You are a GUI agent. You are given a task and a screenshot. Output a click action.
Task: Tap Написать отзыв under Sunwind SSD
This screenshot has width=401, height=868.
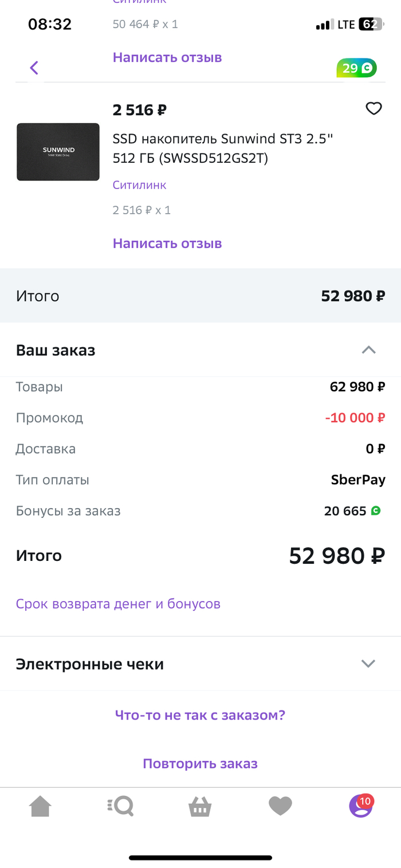pos(167,243)
